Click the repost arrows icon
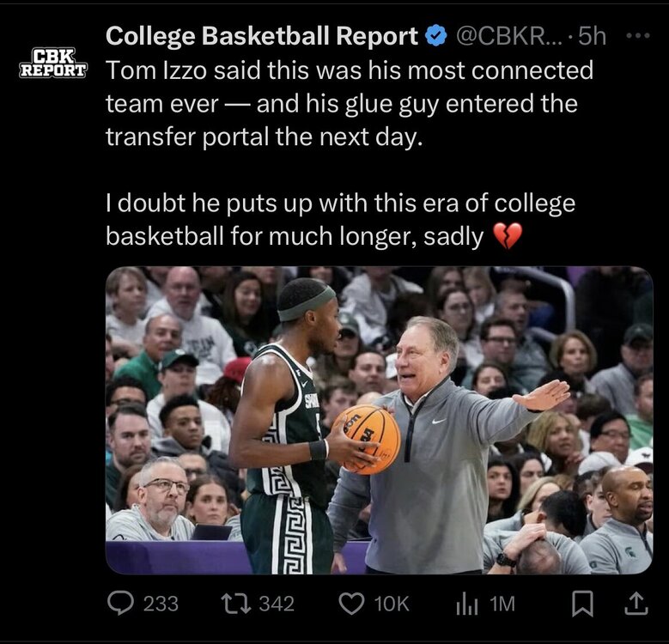Viewport: 669px width, 644px height. [x=232, y=603]
